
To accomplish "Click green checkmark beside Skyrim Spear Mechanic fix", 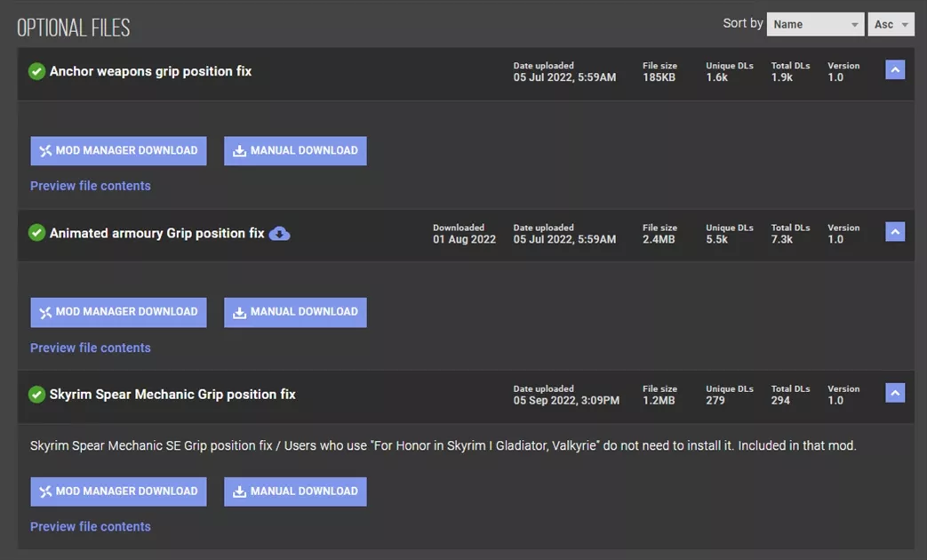I will click(x=36, y=395).
